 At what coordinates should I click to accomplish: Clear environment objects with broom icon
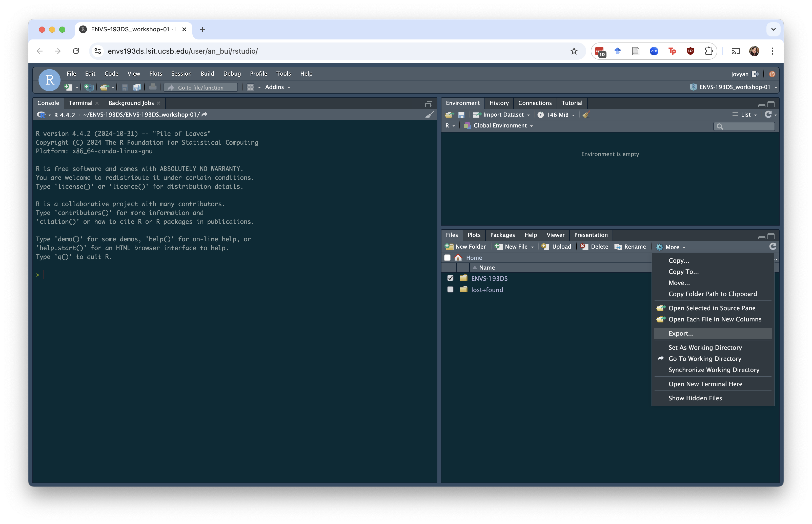click(586, 115)
